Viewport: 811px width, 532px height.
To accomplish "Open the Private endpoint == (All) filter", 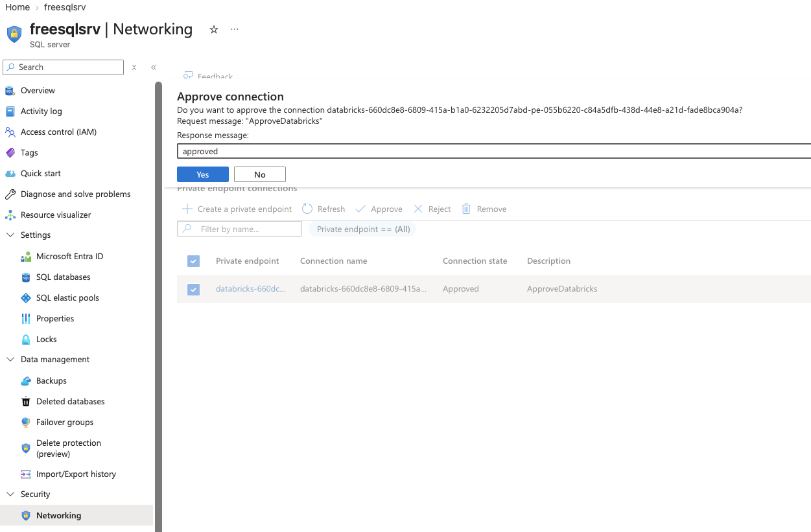I will click(363, 229).
